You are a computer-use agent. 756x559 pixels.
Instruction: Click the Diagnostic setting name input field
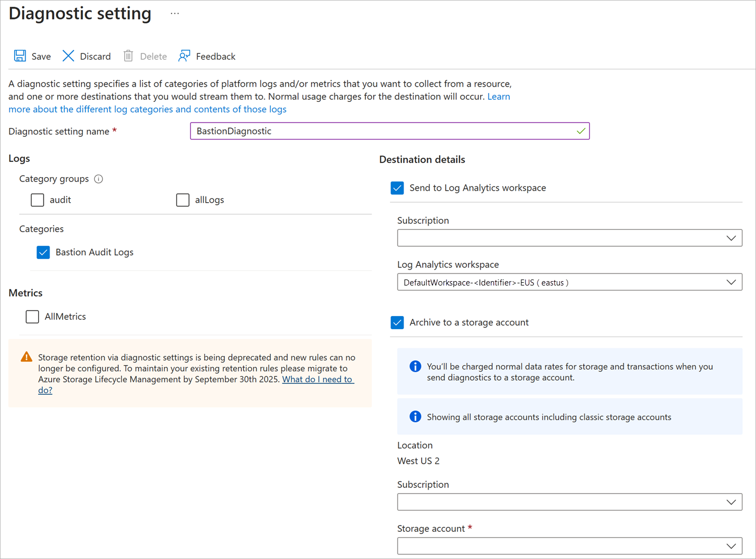pos(390,131)
